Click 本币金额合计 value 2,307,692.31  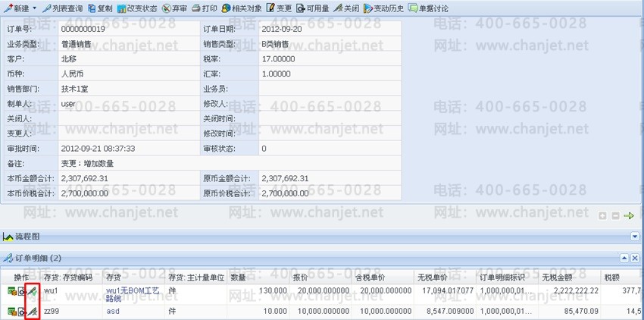click(x=85, y=178)
